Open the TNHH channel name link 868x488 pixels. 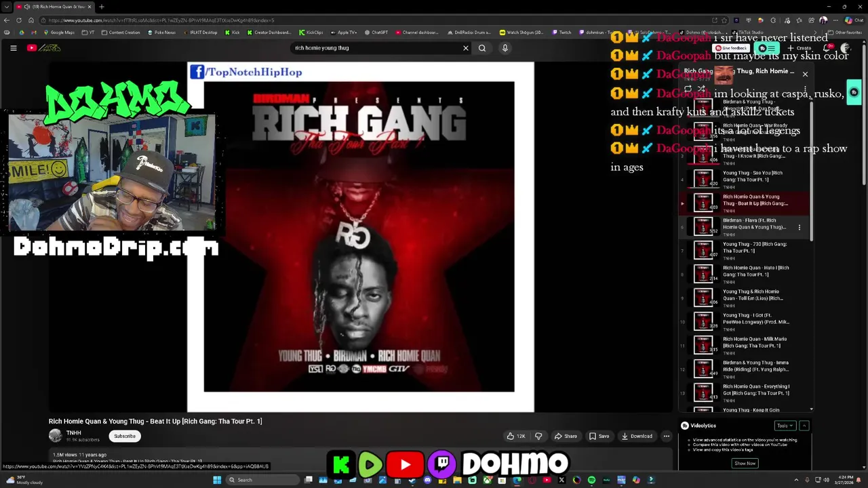pyautogui.click(x=73, y=432)
